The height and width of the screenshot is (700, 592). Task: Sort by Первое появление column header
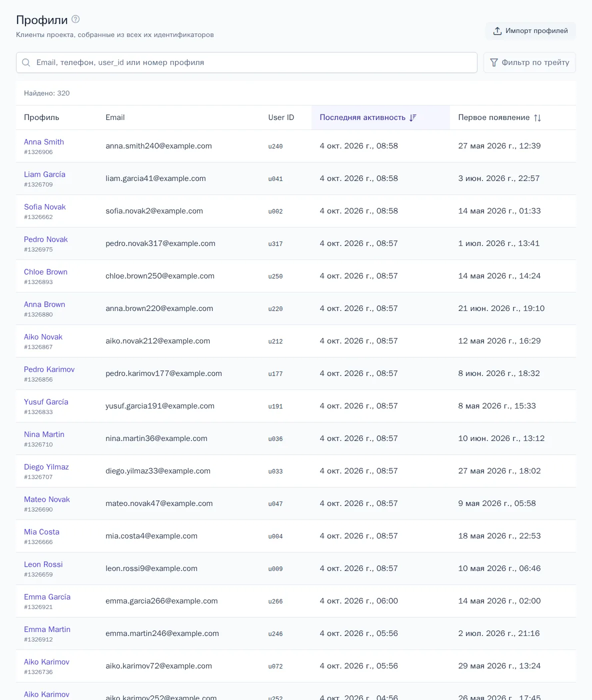[x=513, y=117]
